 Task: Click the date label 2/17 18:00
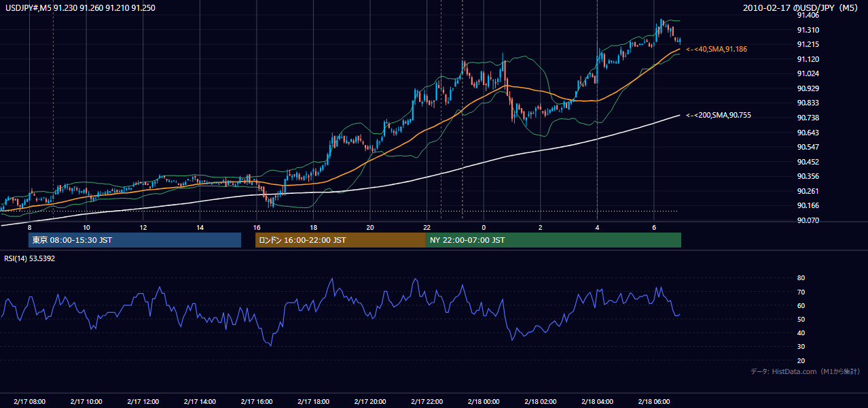[x=313, y=402]
